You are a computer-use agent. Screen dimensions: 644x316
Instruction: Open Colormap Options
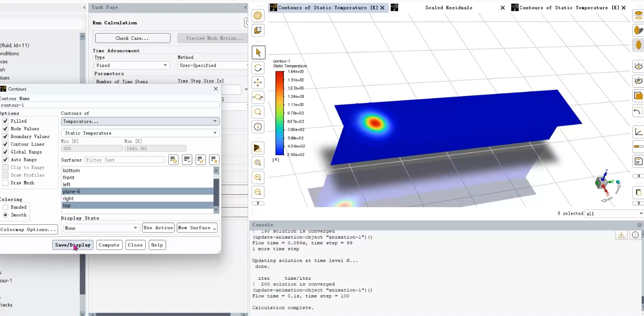pos(28,230)
